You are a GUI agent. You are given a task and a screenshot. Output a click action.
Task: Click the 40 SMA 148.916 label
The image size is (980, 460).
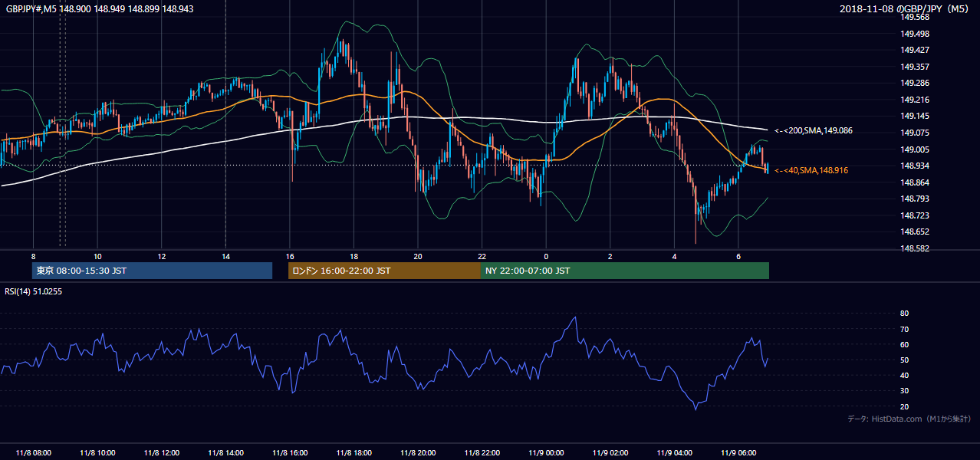(811, 170)
